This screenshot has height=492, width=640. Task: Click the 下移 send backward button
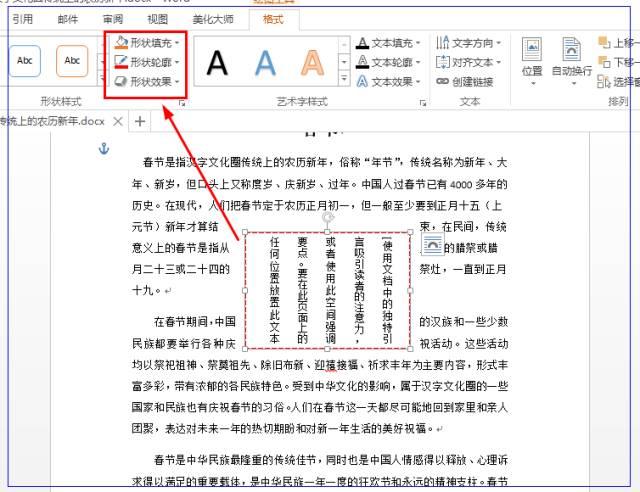tap(618, 62)
